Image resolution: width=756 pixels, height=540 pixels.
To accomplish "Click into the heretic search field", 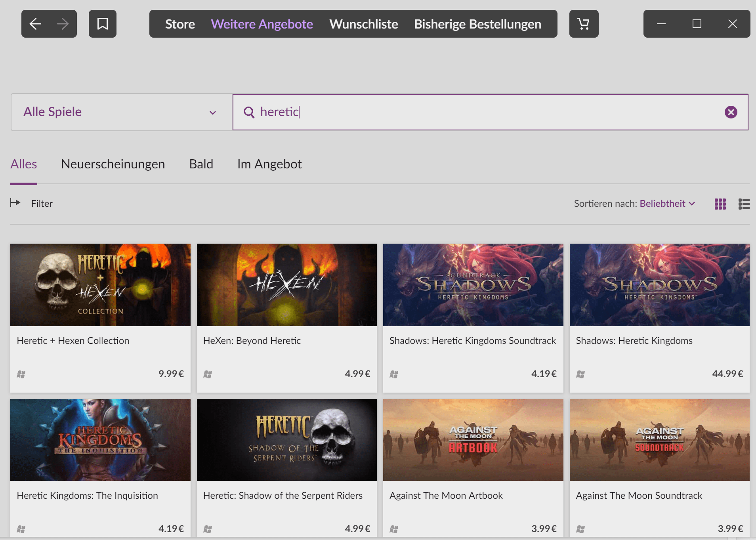I will [x=490, y=112].
